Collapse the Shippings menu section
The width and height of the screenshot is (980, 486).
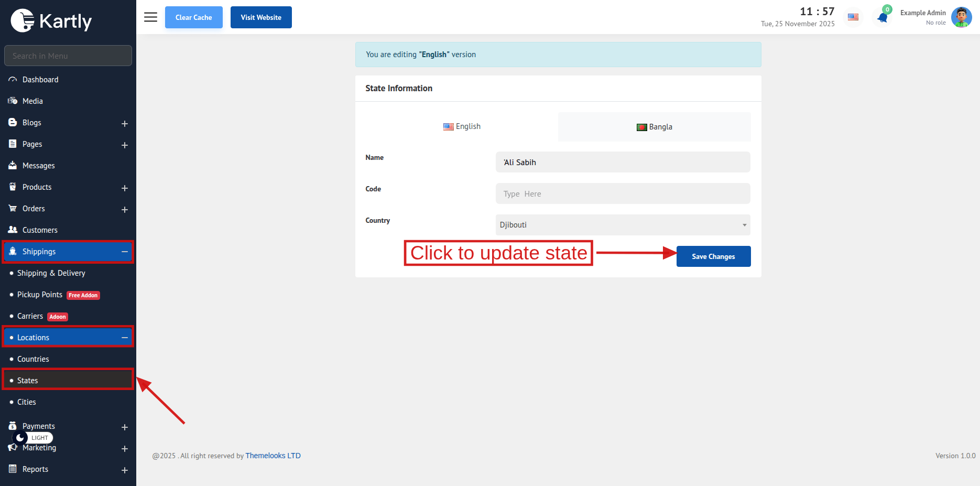(125, 252)
